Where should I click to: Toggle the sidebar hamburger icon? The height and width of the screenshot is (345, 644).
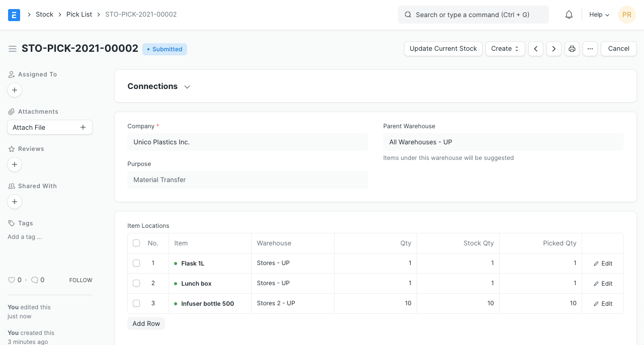[x=13, y=49]
